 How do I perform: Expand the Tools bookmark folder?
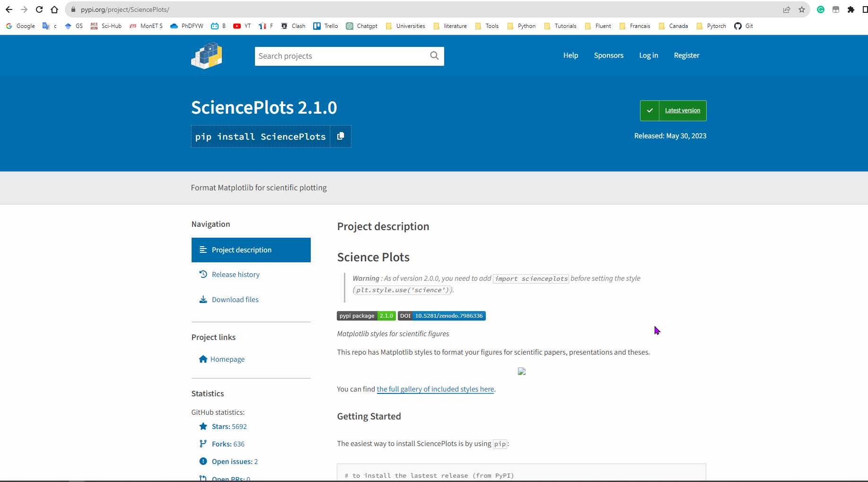487,26
